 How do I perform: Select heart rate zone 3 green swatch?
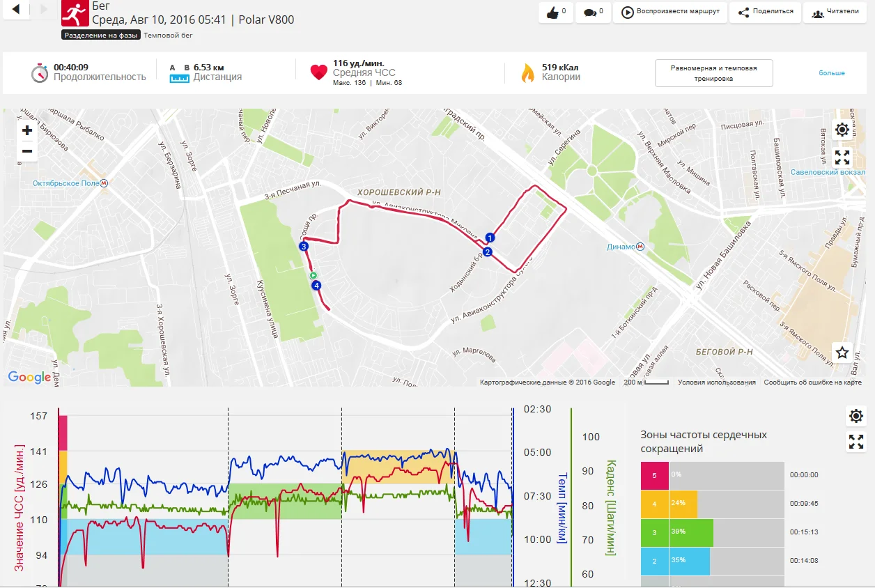coord(654,532)
